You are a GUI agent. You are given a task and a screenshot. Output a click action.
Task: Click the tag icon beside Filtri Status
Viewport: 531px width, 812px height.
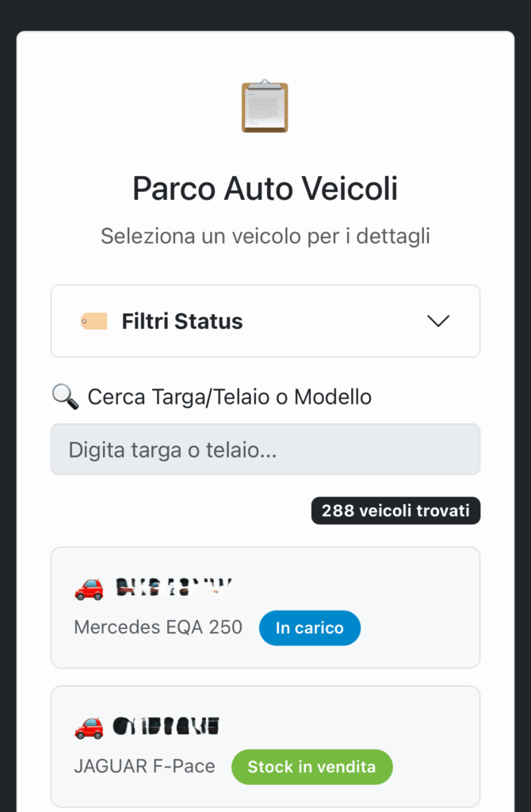(x=94, y=321)
